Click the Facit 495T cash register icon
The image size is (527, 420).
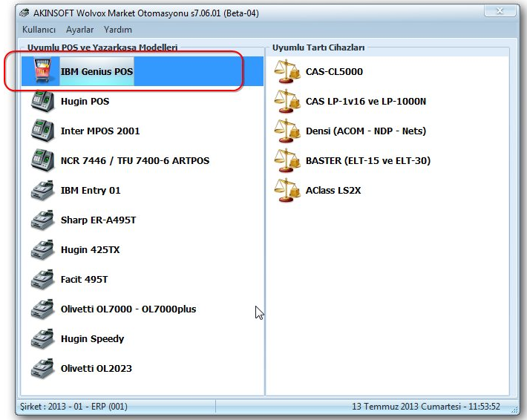[x=43, y=279]
